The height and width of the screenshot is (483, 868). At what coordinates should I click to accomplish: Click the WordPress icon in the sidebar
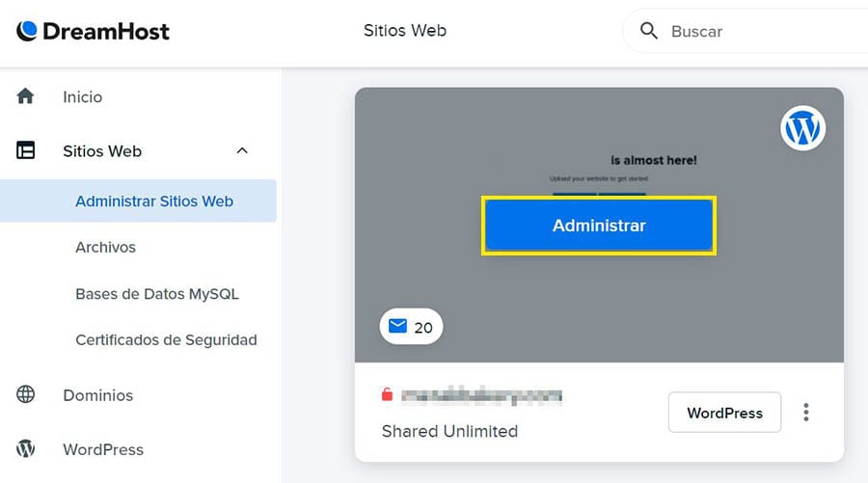[26, 449]
